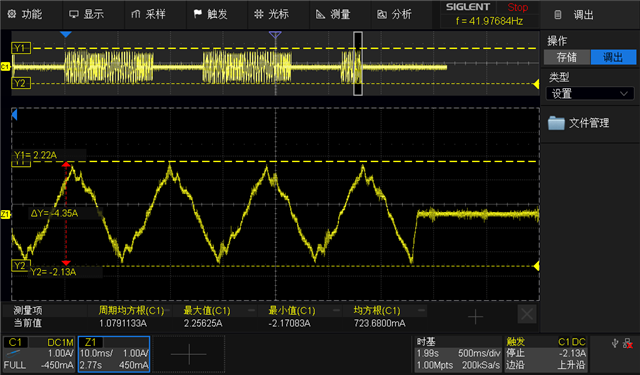
Task: Click the yellow trigger level arrow in zoom view
Action: tap(536, 266)
